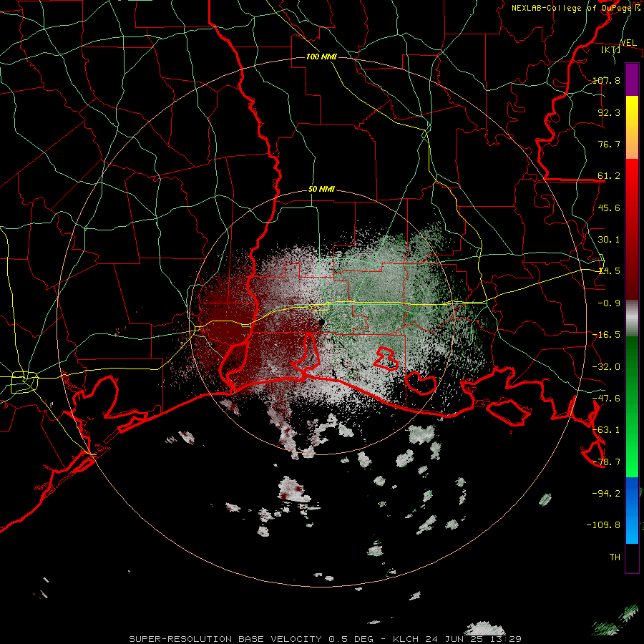Click the -0.9 velocity scale value
644x644 pixels.
click(609, 303)
